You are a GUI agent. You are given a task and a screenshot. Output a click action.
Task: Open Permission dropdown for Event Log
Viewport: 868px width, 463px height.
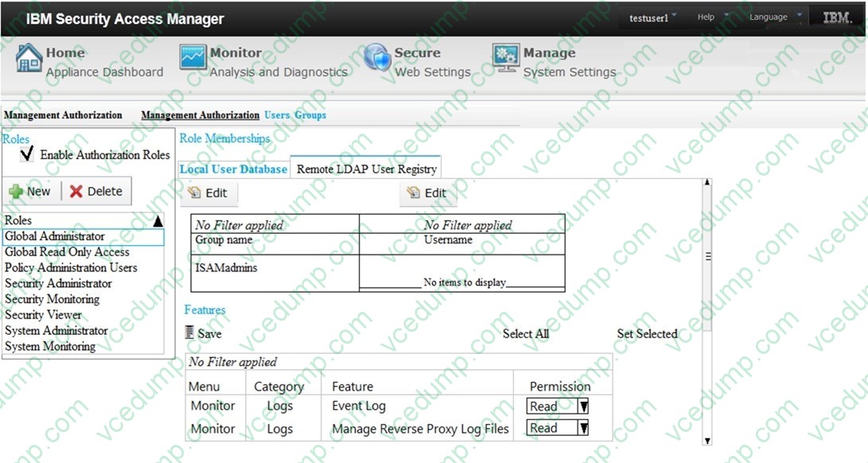(x=582, y=407)
